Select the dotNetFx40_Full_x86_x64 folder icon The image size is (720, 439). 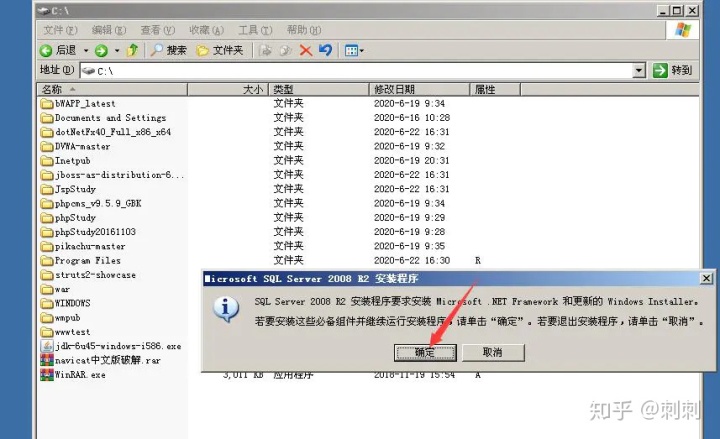point(47,132)
